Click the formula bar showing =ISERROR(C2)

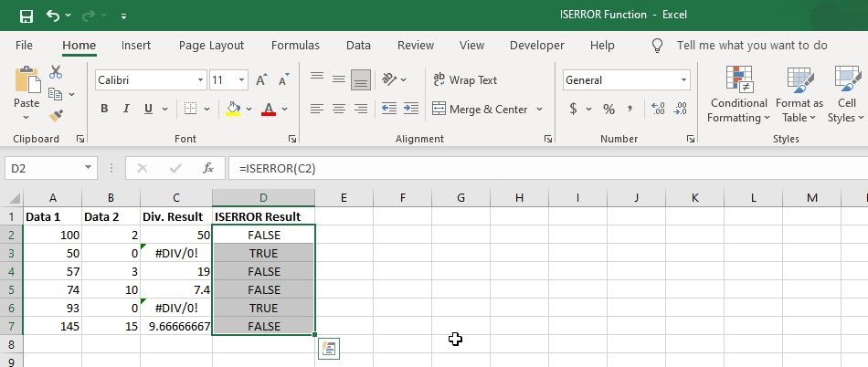coord(548,168)
